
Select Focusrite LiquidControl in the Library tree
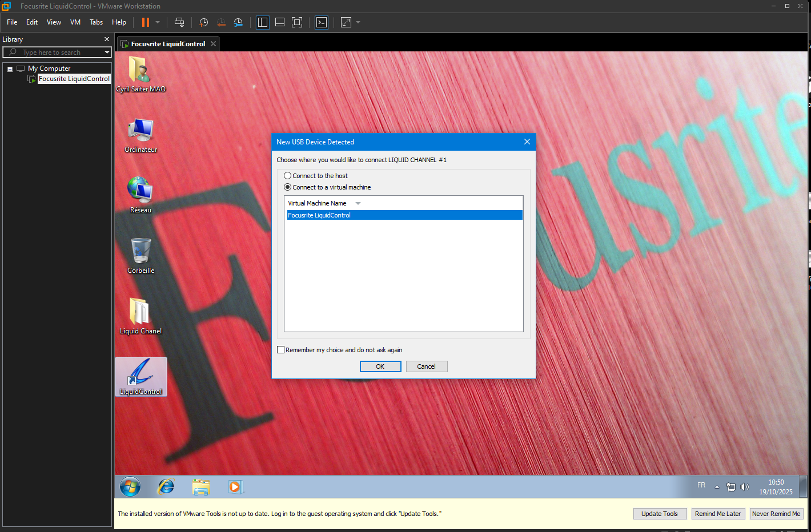(74, 79)
